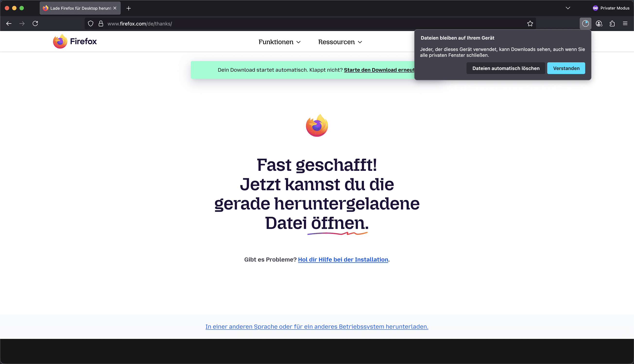The image size is (634, 364).
Task: Open the Firefox hamburger menu
Action: pyautogui.click(x=625, y=24)
